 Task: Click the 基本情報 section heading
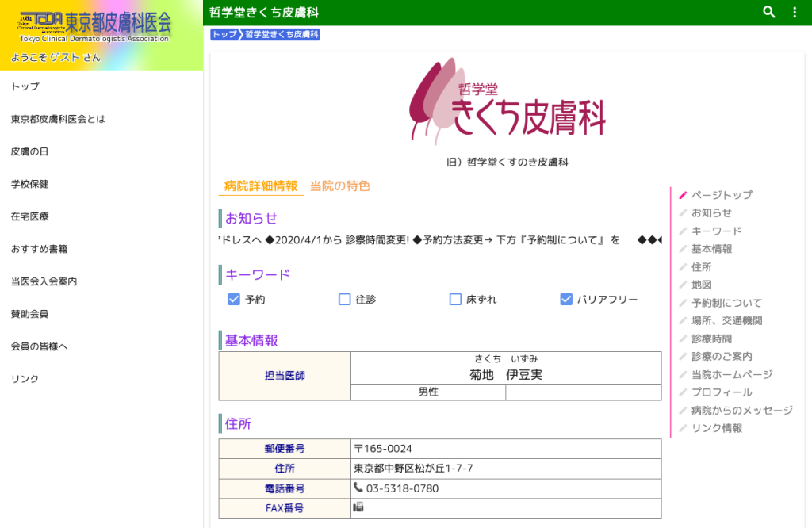tap(251, 340)
